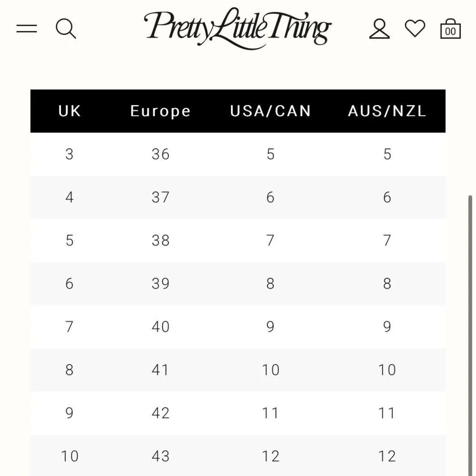Click the AUS/NZL column header
The width and height of the screenshot is (476, 476).
point(387,111)
